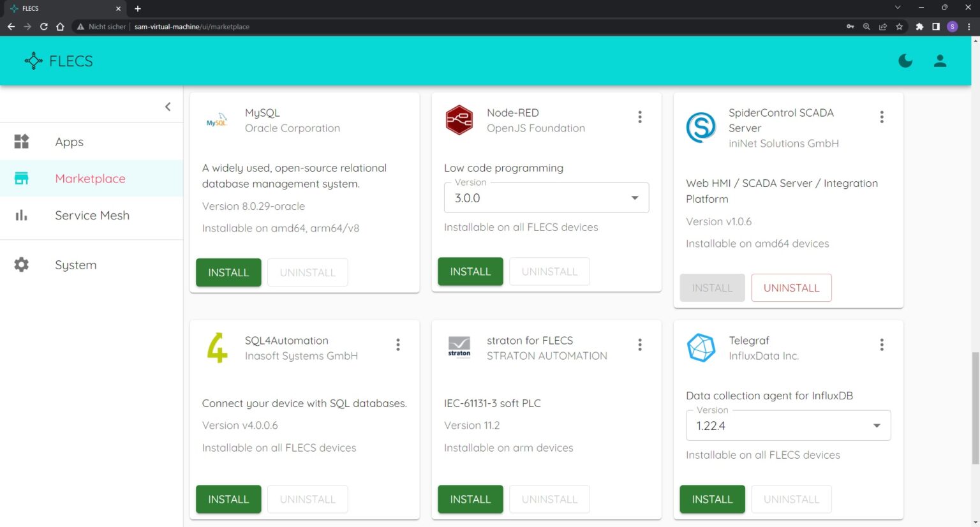Open the Node-RED version dropdown
The image size is (980, 527).
pyautogui.click(x=635, y=198)
